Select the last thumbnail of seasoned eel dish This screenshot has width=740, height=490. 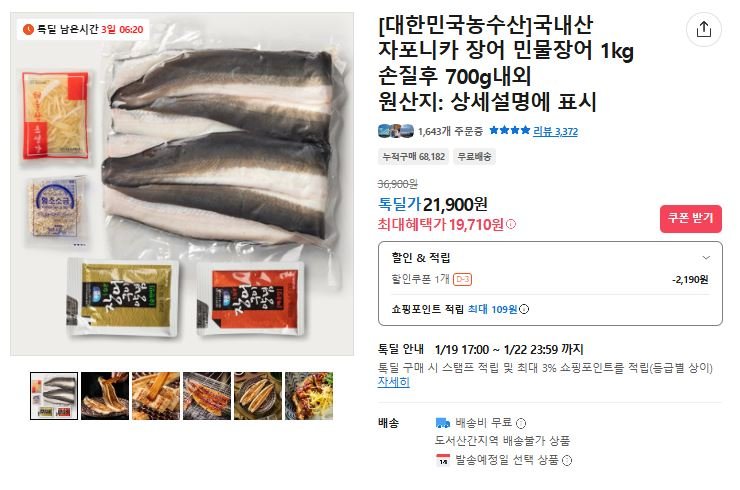pyautogui.click(x=309, y=396)
